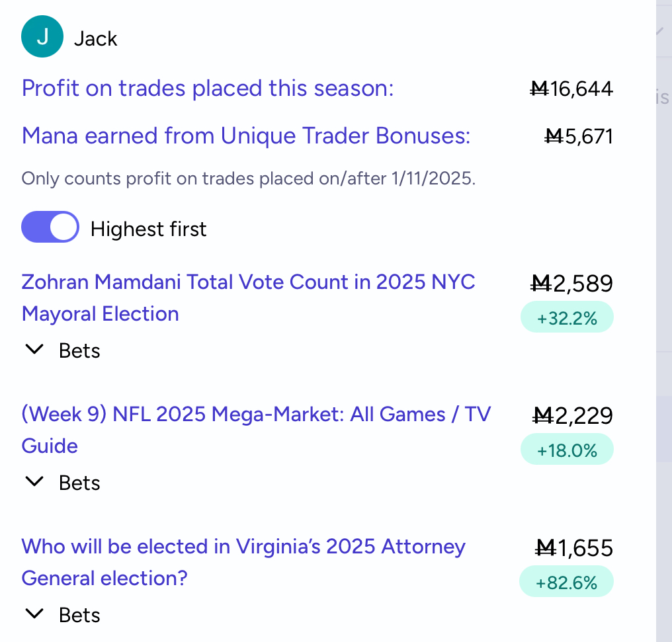
Task: Expand Bets under the Zohran Mamdani market
Action: click(x=62, y=350)
